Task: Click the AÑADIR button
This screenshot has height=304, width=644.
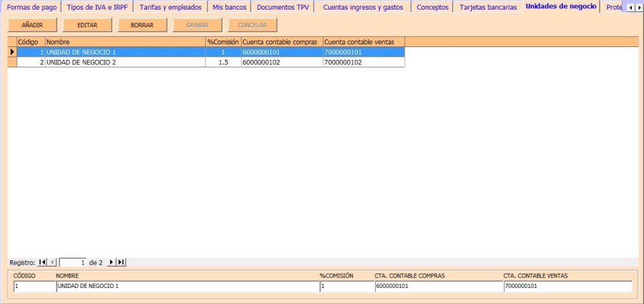Action: pos(32,25)
